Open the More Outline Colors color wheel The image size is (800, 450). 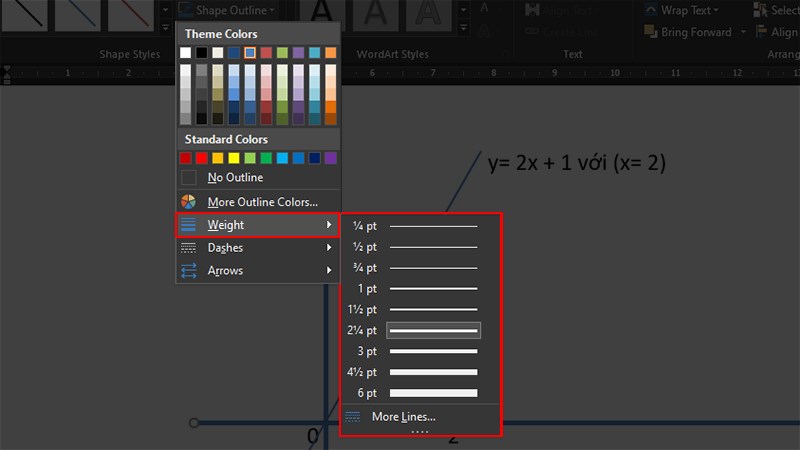coord(188,202)
